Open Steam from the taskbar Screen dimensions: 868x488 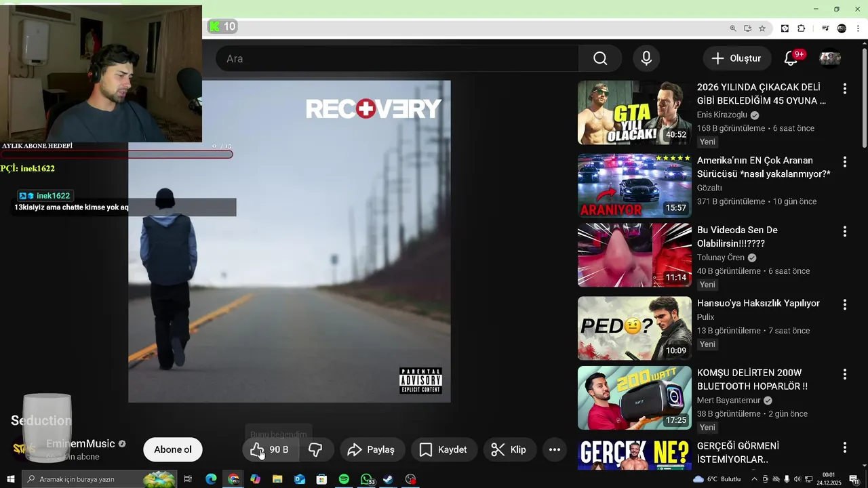click(388, 479)
